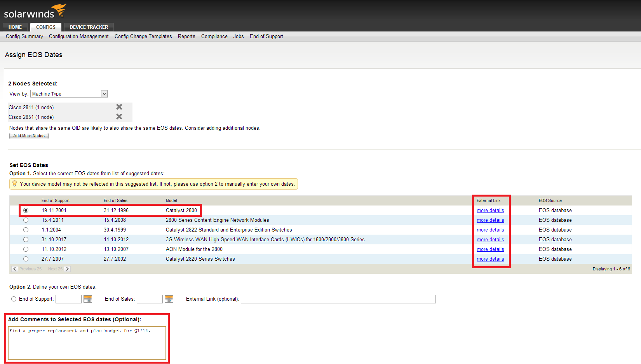Screen dimensions: 641x364
Task: Select the 3G Wireless WAN HWICs radio button
Action: [x=26, y=240]
